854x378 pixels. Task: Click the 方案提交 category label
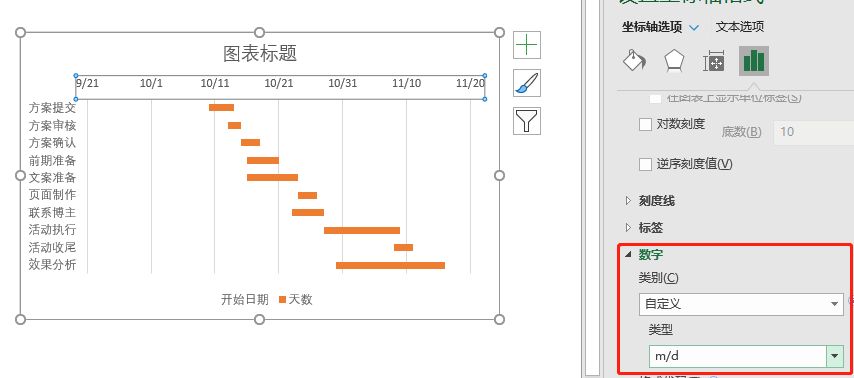click(x=52, y=108)
